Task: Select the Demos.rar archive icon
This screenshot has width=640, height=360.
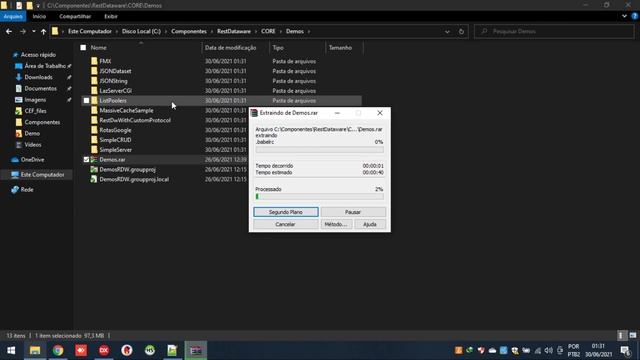Action: point(94,160)
